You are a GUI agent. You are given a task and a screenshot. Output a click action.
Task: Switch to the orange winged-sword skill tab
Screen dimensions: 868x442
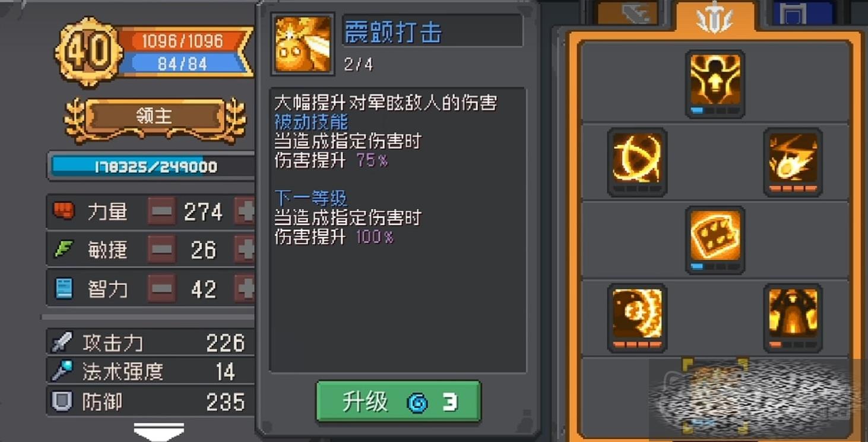(x=715, y=17)
